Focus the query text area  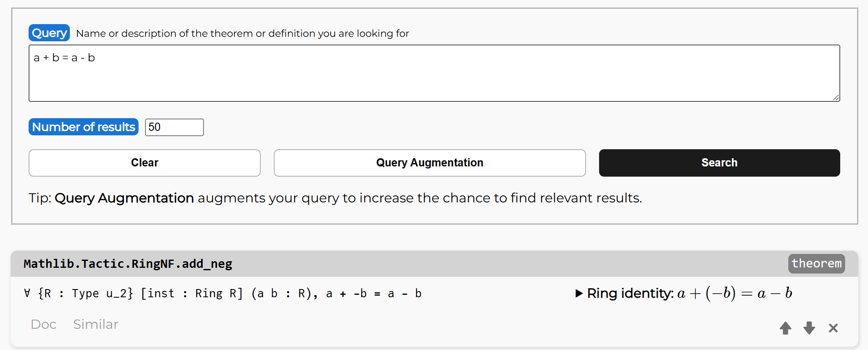[433, 74]
